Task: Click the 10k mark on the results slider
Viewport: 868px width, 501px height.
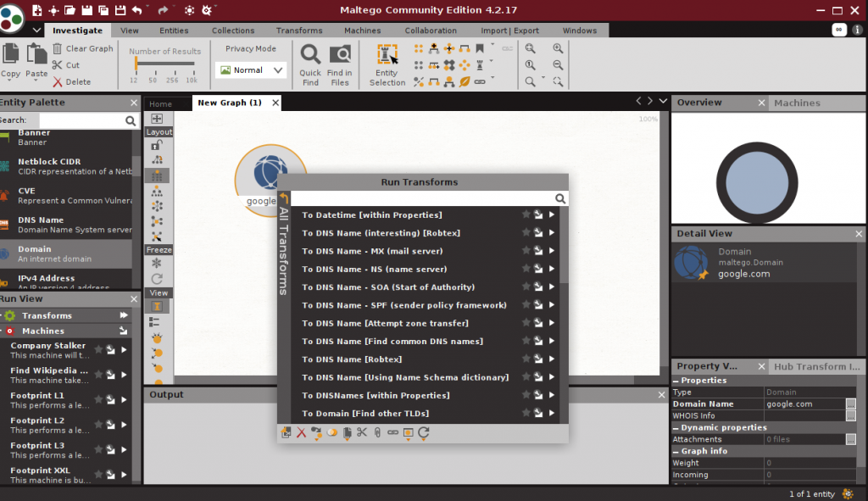Action: [x=192, y=81]
